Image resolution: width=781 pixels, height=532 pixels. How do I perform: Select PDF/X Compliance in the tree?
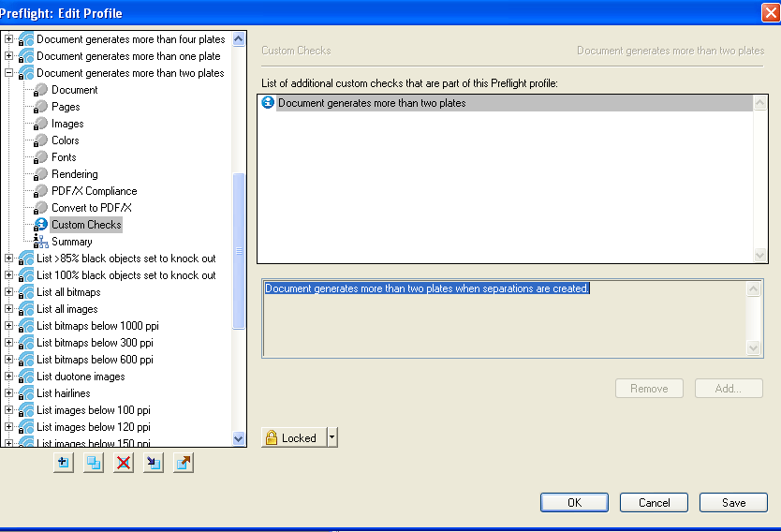click(95, 191)
